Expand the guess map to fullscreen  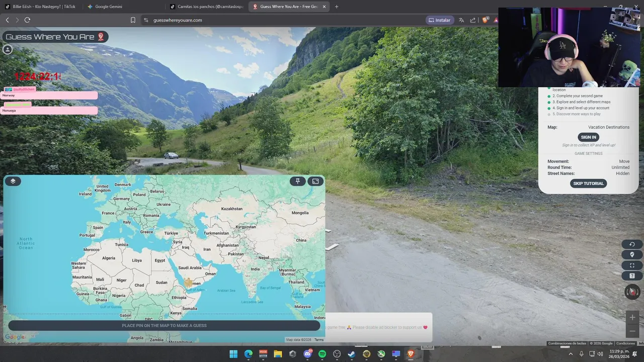coord(315,181)
